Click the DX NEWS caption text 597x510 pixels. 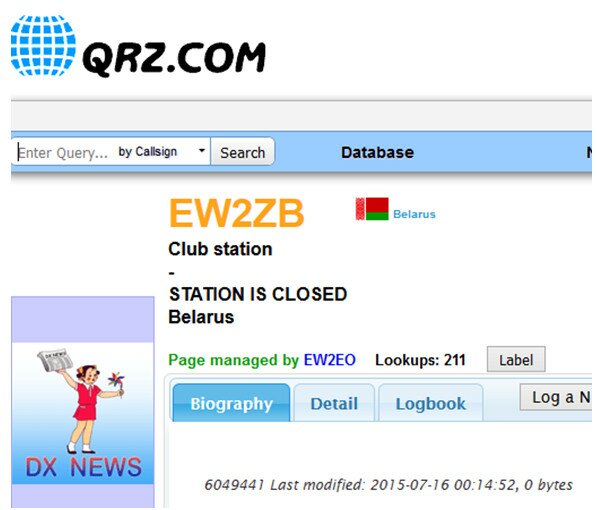[83, 467]
